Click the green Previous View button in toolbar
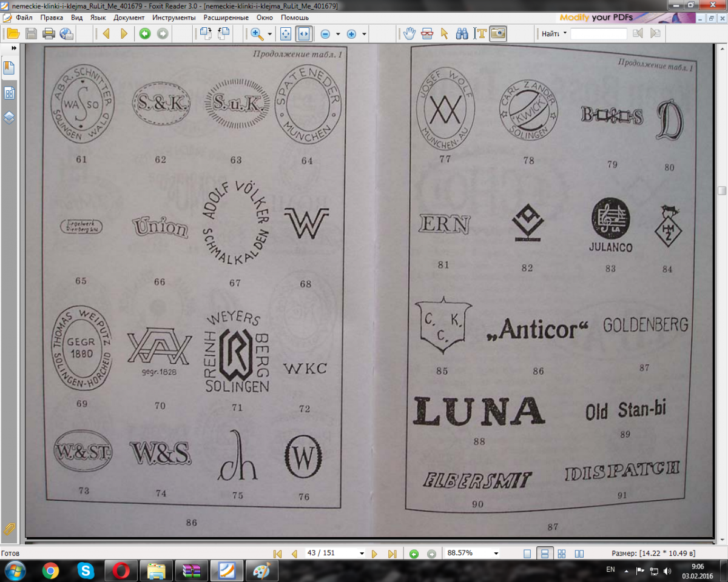This screenshot has width=728, height=582. [144, 34]
